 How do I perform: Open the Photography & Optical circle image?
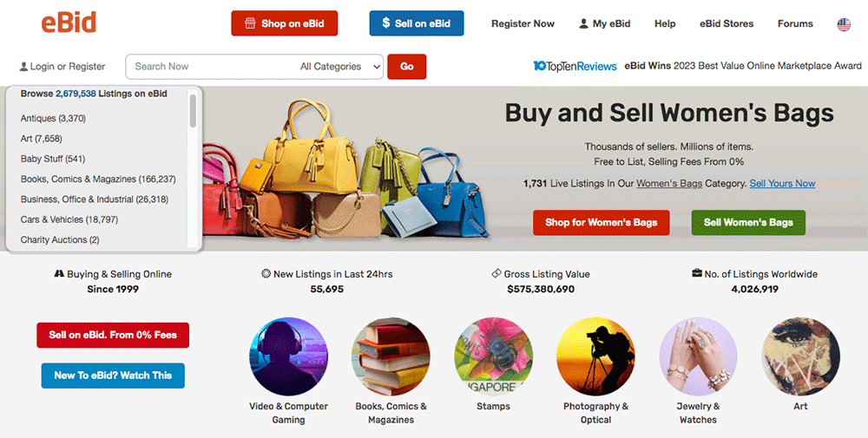[595, 356]
